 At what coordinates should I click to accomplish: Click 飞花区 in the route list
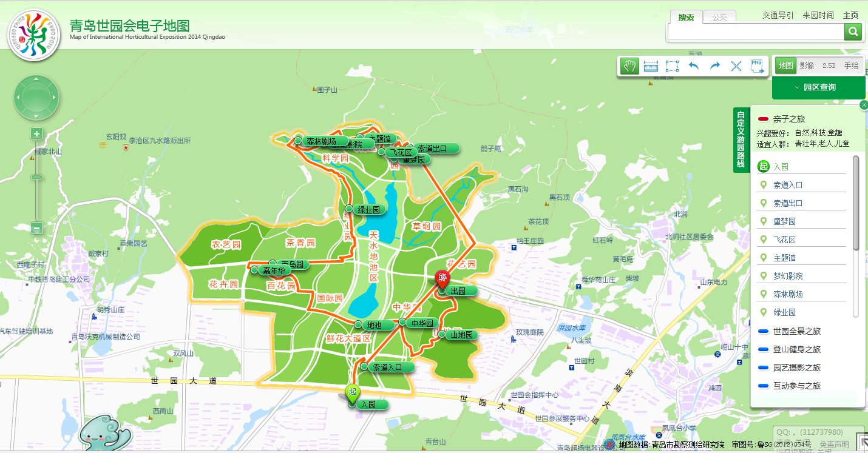tap(784, 240)
